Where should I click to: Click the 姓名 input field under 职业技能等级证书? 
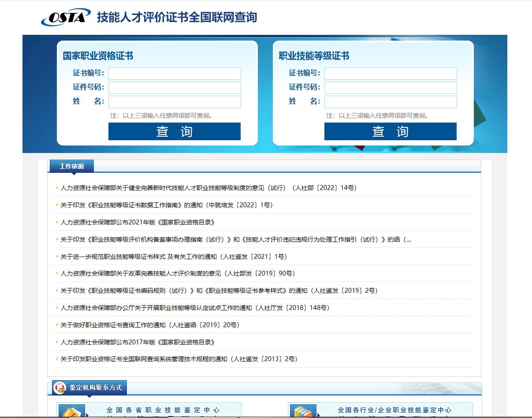(x=391, y=101)
